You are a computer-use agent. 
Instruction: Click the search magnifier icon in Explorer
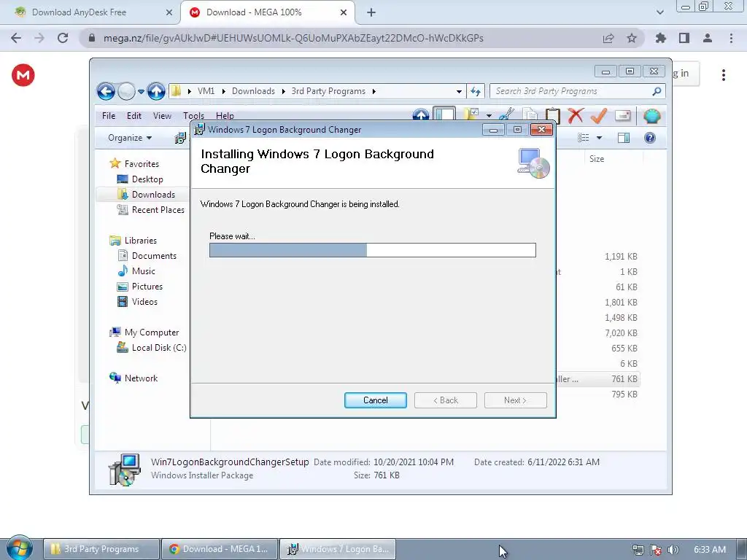coord(657,91)
